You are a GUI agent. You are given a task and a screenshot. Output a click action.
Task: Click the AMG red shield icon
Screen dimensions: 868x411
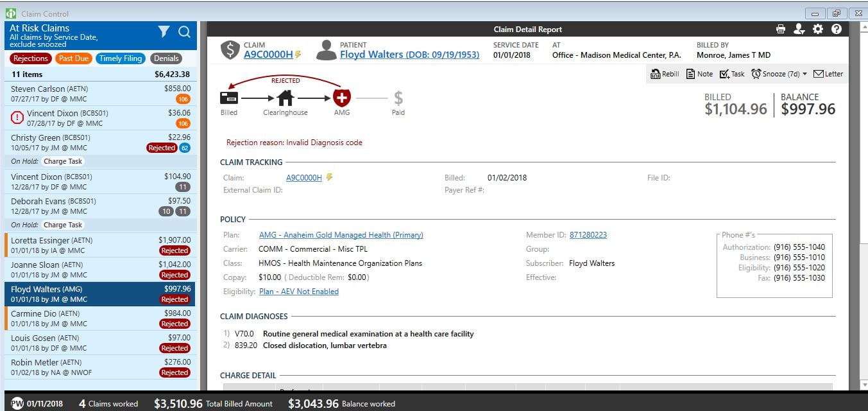point(342,98)
